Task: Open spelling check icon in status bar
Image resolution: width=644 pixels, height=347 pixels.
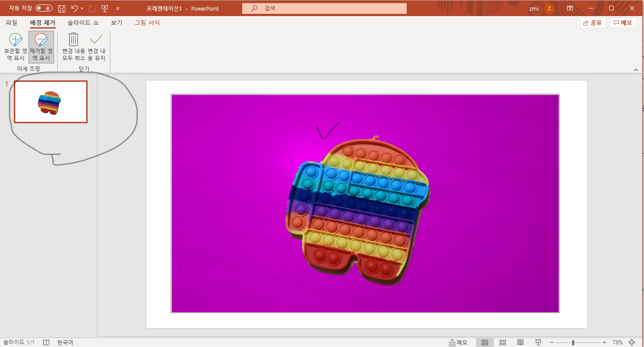Action: pos(46,343)
